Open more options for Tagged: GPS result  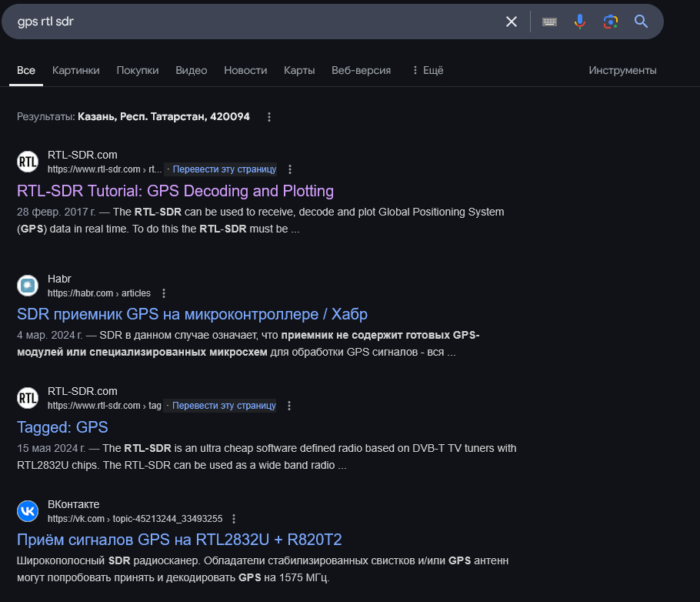tap(289, 406)
